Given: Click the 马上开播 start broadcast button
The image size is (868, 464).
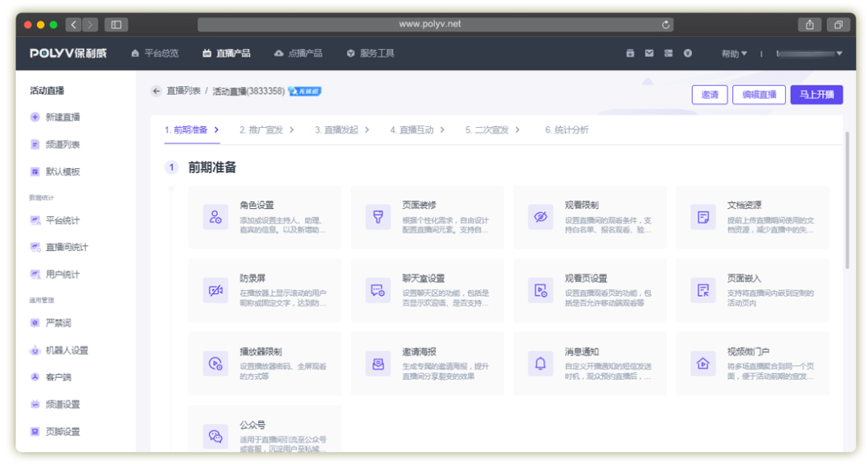Looking at the screenshot, I should [x=817, y=94].
